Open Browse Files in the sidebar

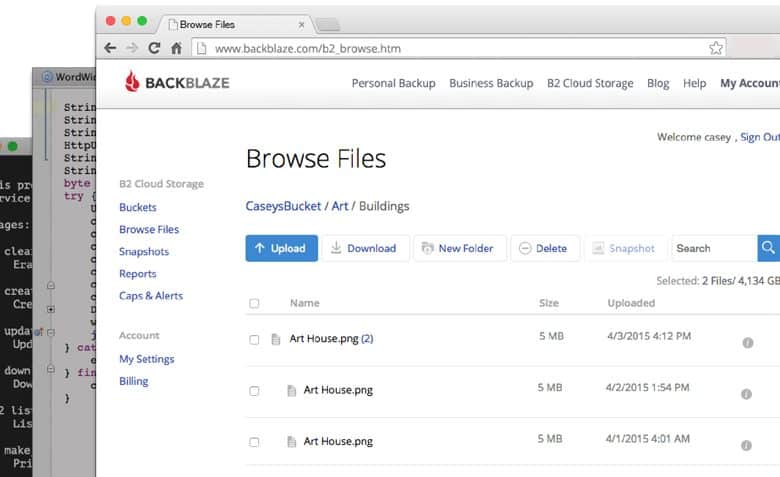pos(149,229)
